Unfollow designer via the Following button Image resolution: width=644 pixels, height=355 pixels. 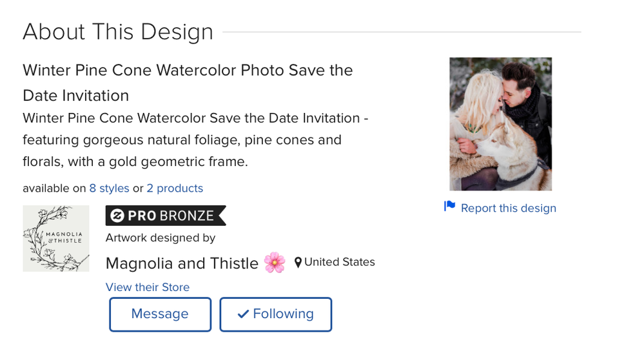coord(275,314)
